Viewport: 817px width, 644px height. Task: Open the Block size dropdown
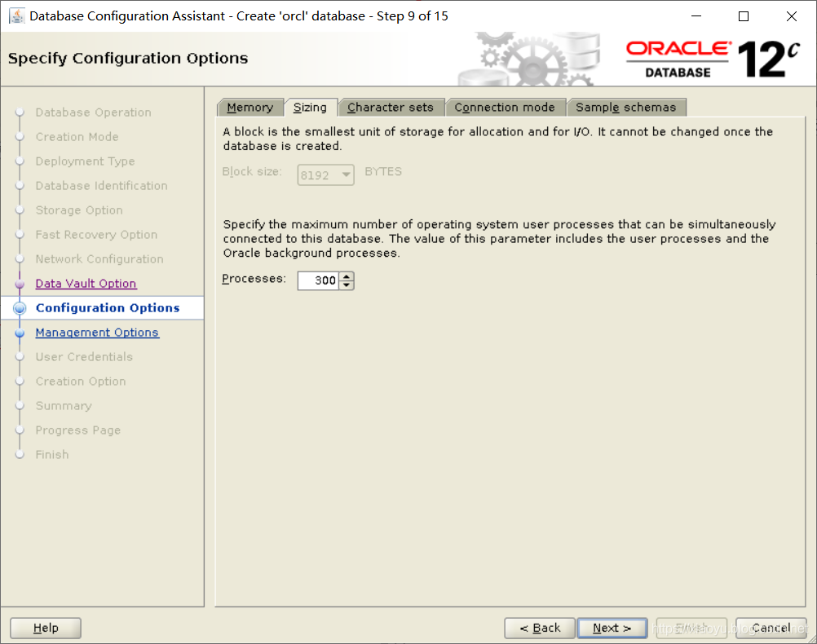325,175
